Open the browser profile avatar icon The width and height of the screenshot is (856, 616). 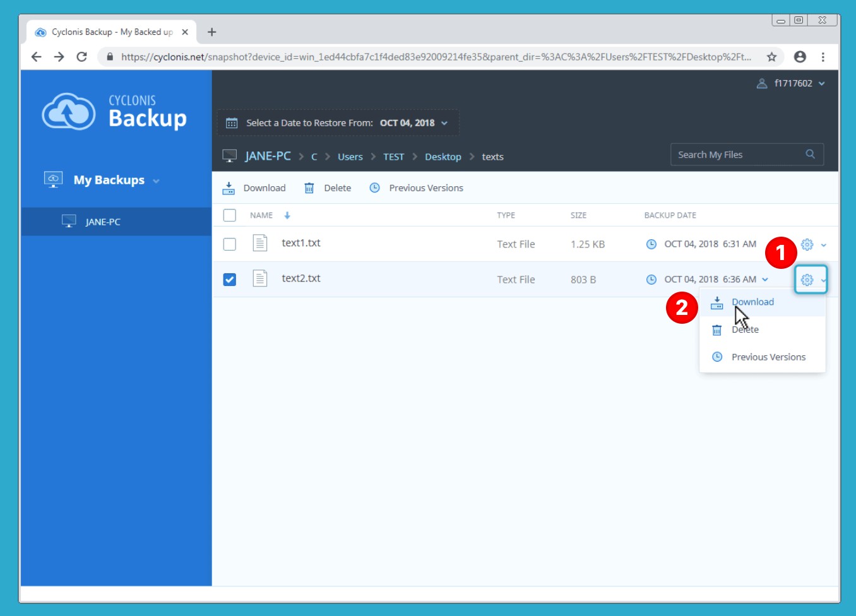800,57
